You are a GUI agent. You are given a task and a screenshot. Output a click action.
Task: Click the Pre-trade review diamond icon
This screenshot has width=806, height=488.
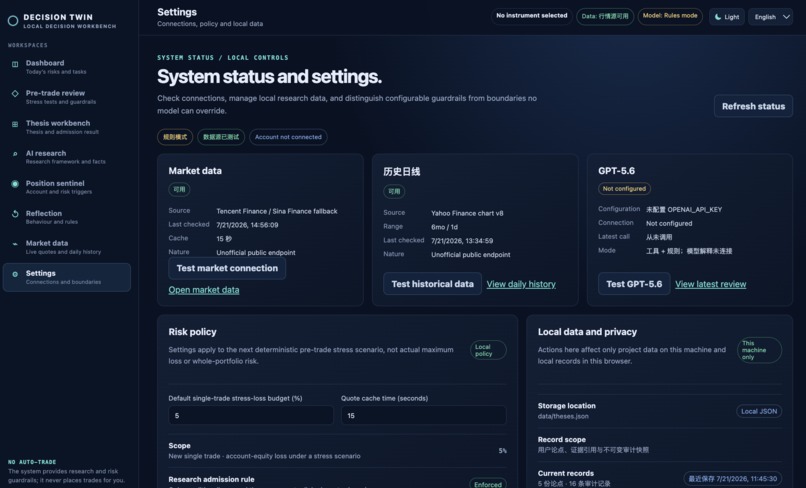pos(15,94)
